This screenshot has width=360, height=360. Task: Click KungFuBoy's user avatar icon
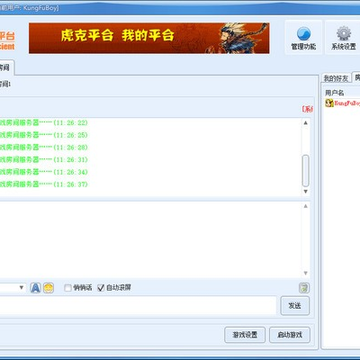pos(329,103)
